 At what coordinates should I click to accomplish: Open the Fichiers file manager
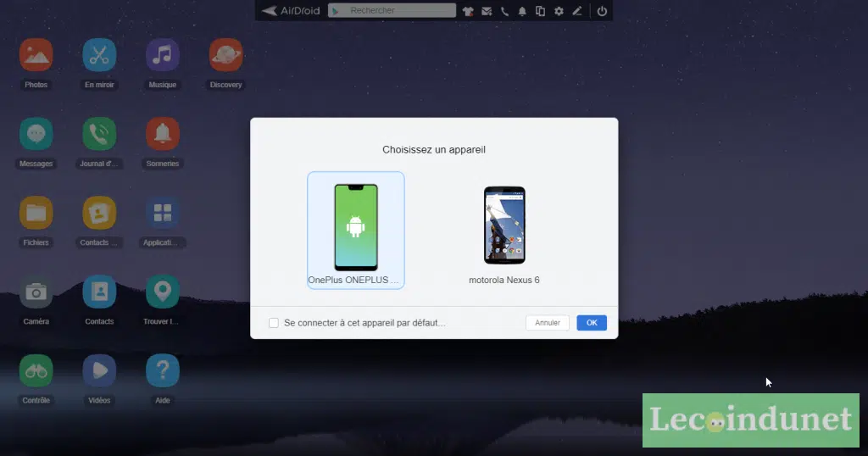[x=36, y=213]
